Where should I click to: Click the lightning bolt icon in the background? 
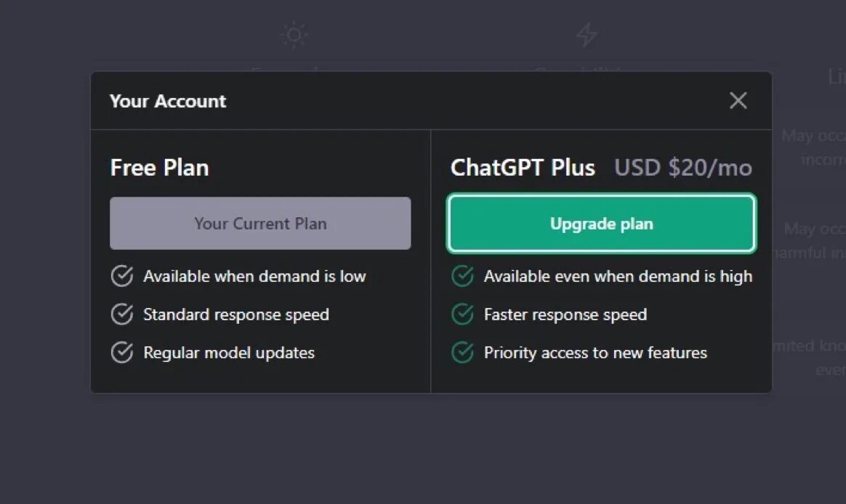coord(587,34)
